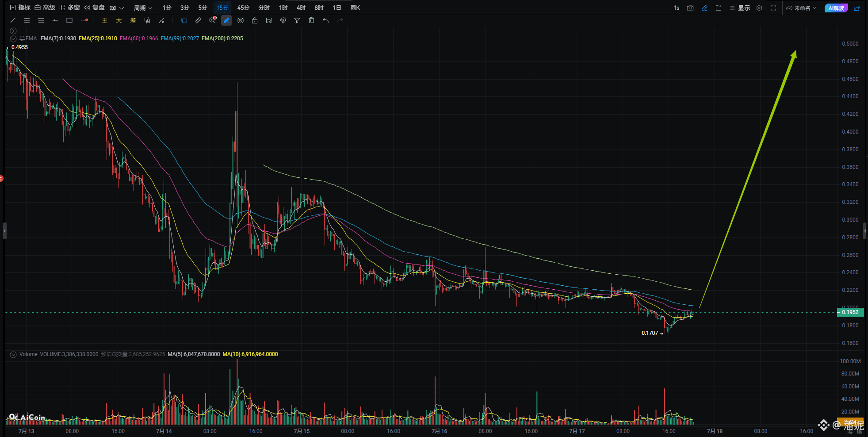This screenshot has height=437, width=868.
Task: Open more drawing tools with orange dot
Action: [x=84, y=20]
